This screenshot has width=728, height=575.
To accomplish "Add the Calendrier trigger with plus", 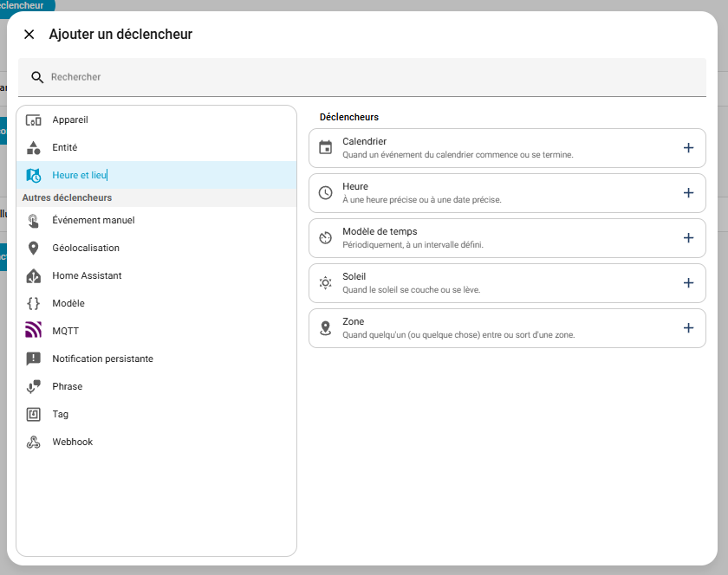I will [x=688, y=148].
